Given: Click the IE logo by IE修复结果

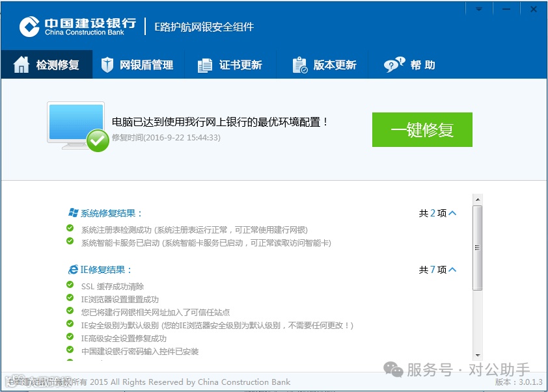Looking at the screenshot, I should click(73, 270).
